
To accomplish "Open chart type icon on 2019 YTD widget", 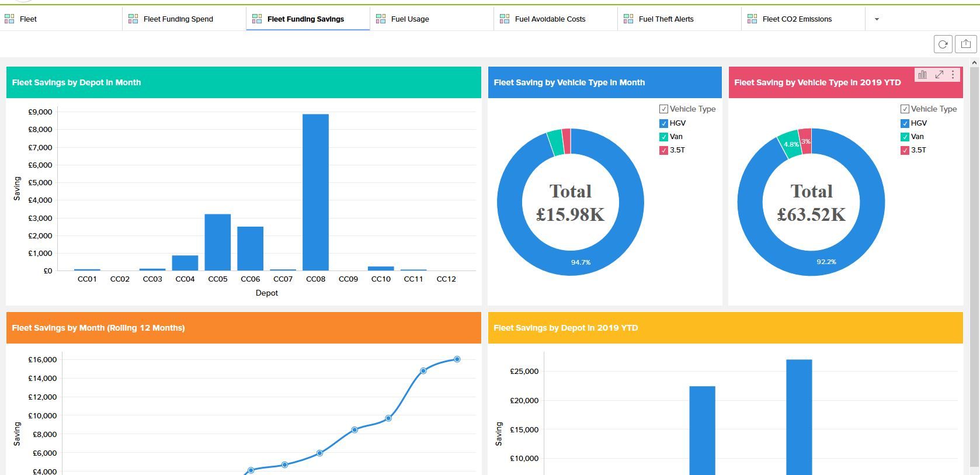I will point(922,75).
